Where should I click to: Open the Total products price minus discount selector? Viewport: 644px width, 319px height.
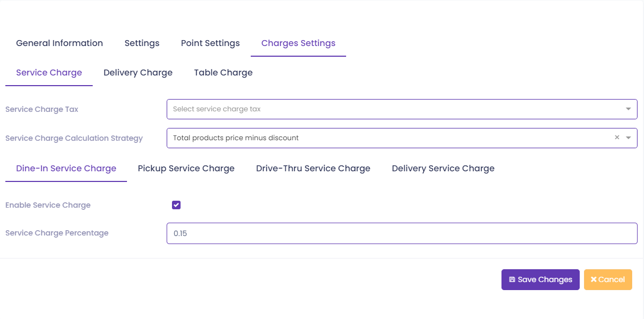(402, 138)
